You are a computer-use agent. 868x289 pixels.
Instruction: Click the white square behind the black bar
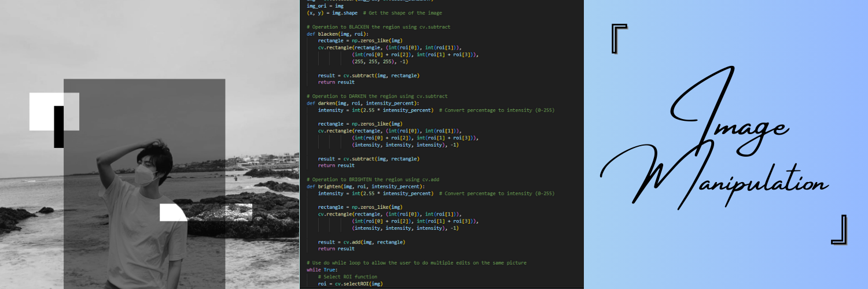(41, 112)
